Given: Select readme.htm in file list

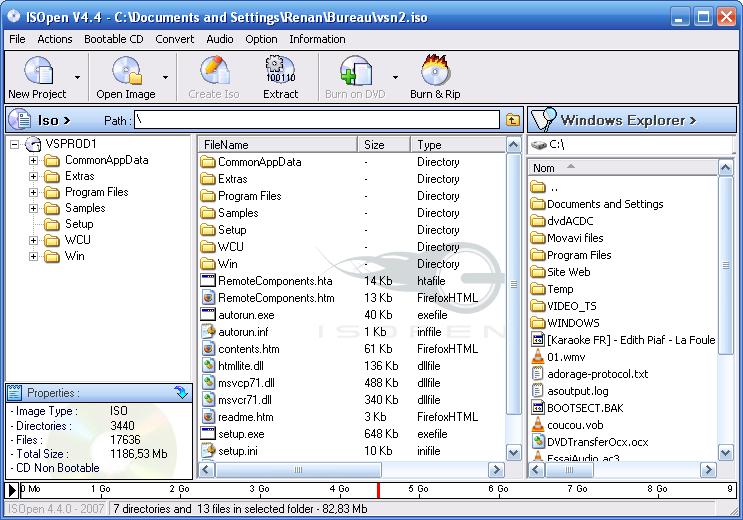Looking at the screenshot, I should (245, 417).
